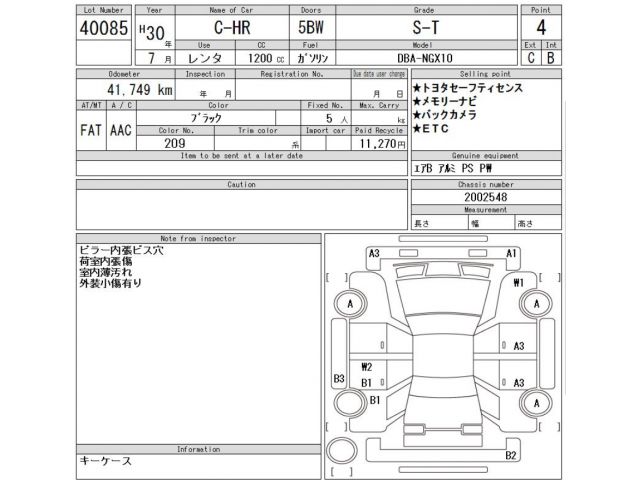
Task: Click the selling point トヨタセーフティセンス
Action: point(468,88)
